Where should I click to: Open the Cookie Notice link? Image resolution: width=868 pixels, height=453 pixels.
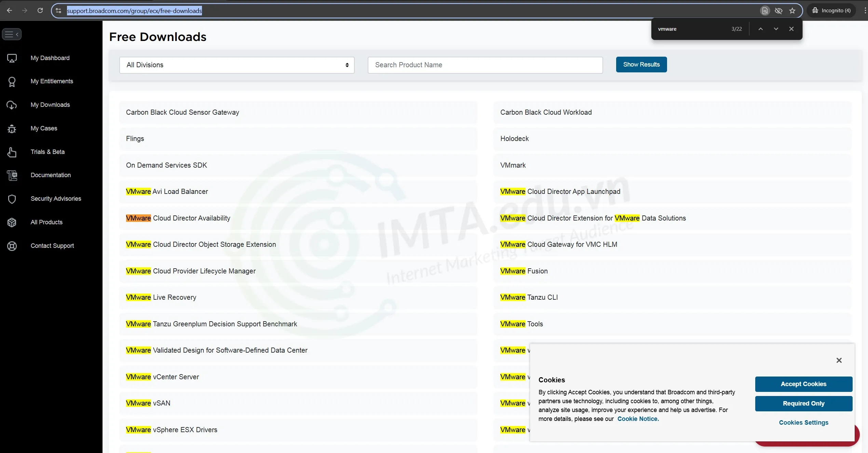638,419
